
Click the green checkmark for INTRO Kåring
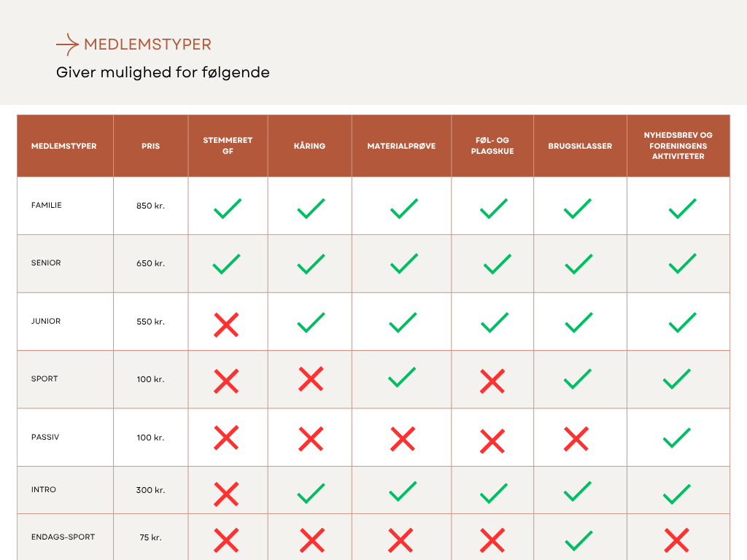(311, 494)
